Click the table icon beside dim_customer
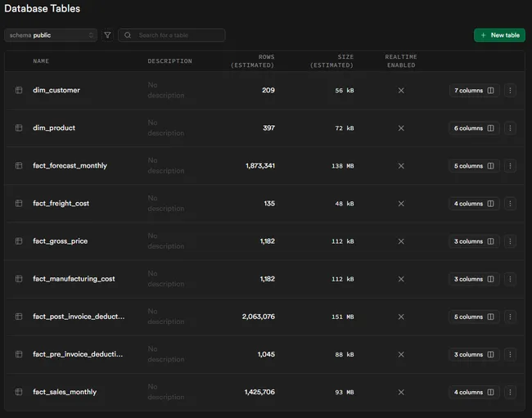The width and height of the screenshot is (532, 418). pyautogui.click(x=19, y=90)
